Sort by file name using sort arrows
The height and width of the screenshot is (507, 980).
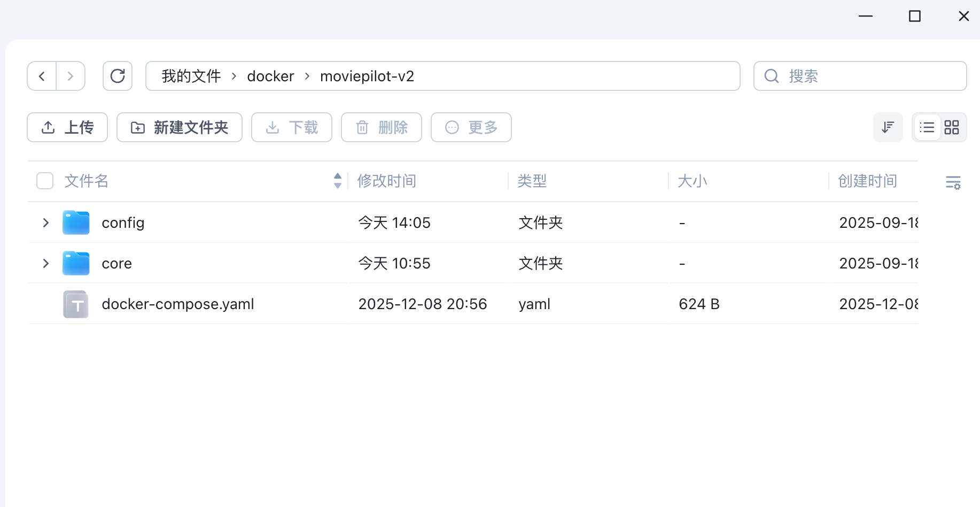point(337,181)
